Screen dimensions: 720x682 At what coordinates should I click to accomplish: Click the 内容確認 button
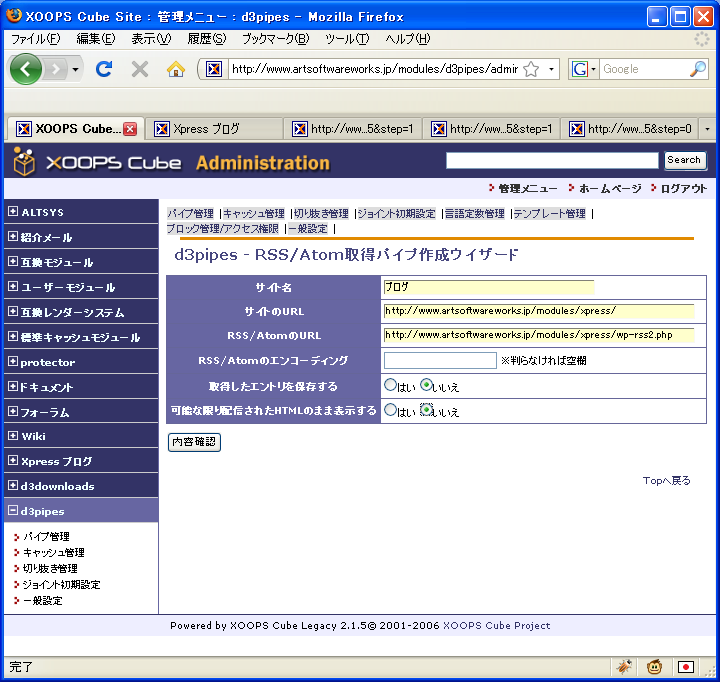(x=194, y=442)
